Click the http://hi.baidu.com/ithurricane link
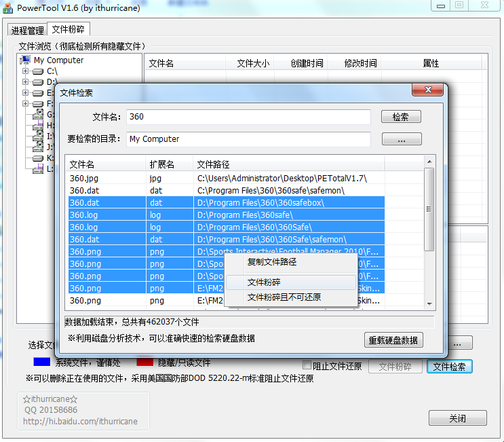This screenshot has height=442, width=504. pos(80,421)
